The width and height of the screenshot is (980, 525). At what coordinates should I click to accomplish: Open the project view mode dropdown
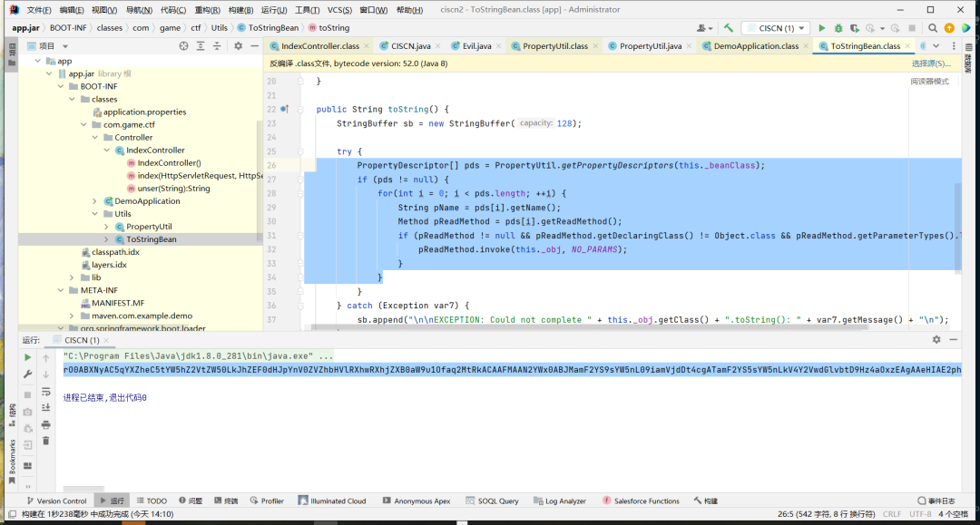(65, 46)
